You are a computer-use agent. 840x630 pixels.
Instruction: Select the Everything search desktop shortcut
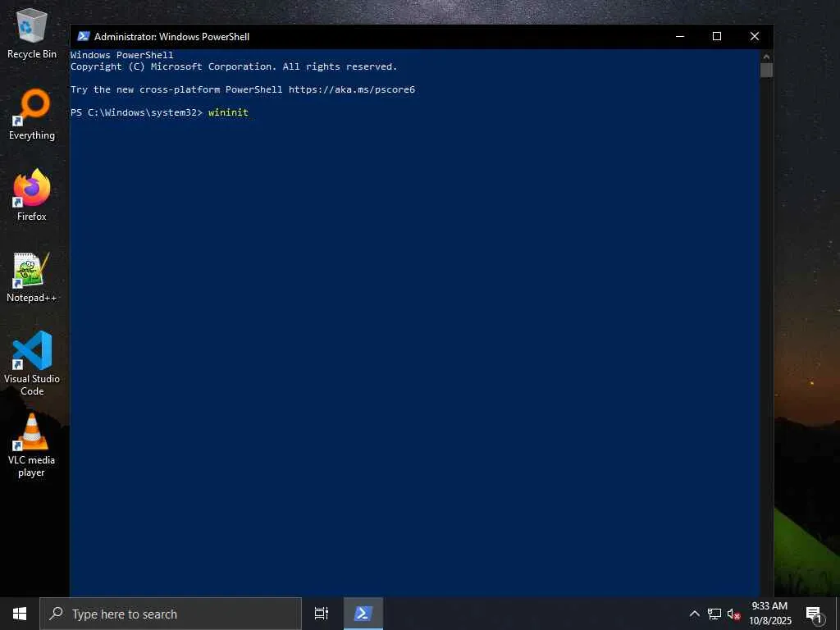tap(32, 115)
